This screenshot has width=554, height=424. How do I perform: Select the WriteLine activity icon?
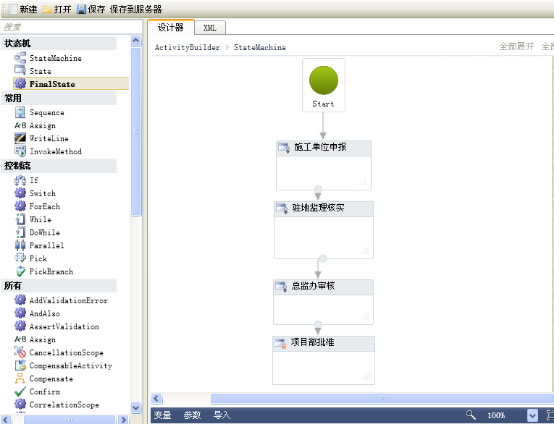[20, 138]
